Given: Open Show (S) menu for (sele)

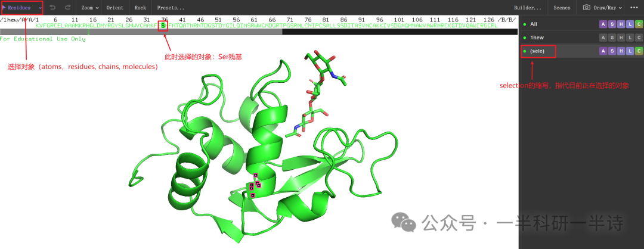Looking at the screenshot, I should point(612,51).
